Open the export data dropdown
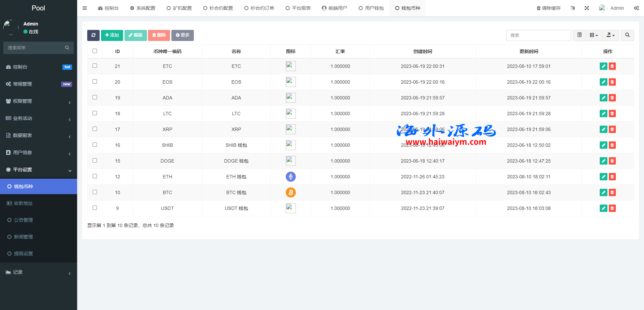This screenshot has height=310, width=644. coord(610,35)
